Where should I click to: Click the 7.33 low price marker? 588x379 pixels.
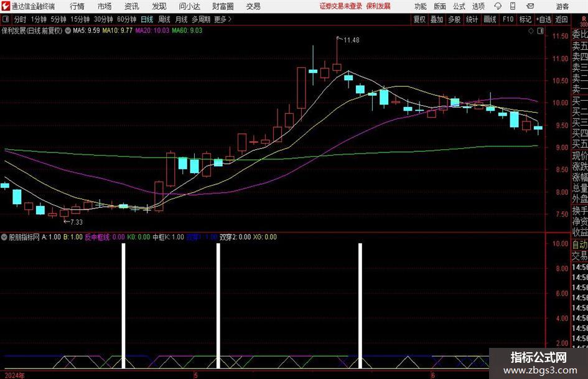[76, 222]
